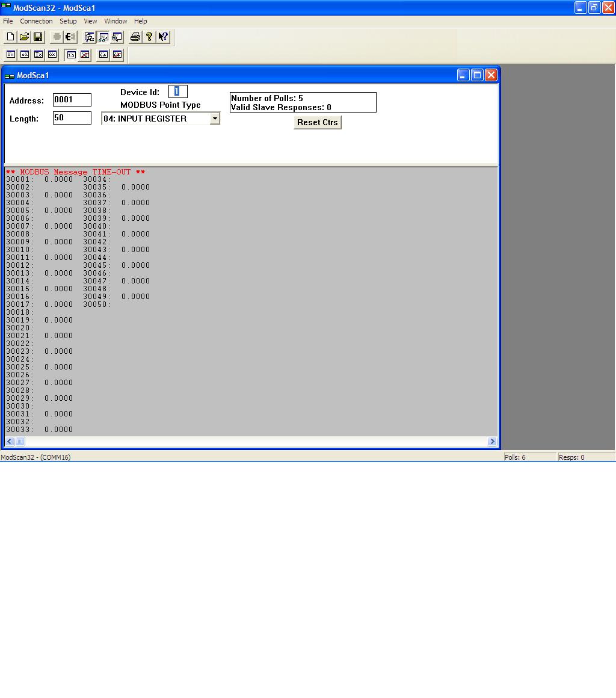Select the swapped 32-bit float format icon
Viewport: 616px width, 698px height.
click(x=85, y=55)
